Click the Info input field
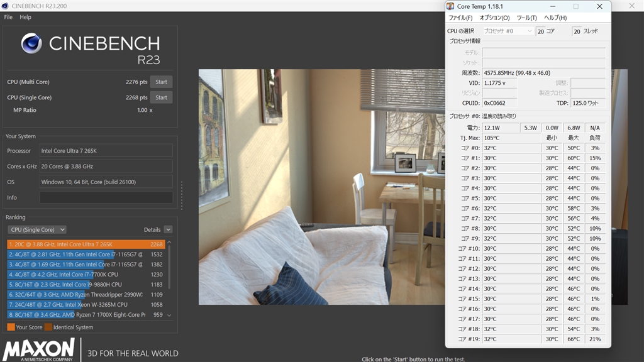The width and height of the screenshot is (644, 362). [106, 197]
